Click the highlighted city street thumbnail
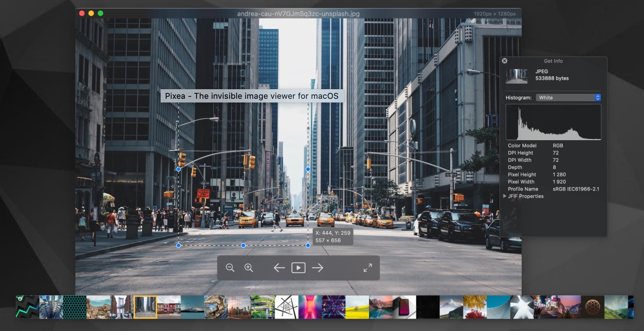Image resolution: width=644 pixels, height=331 pixels. point(145,307)
